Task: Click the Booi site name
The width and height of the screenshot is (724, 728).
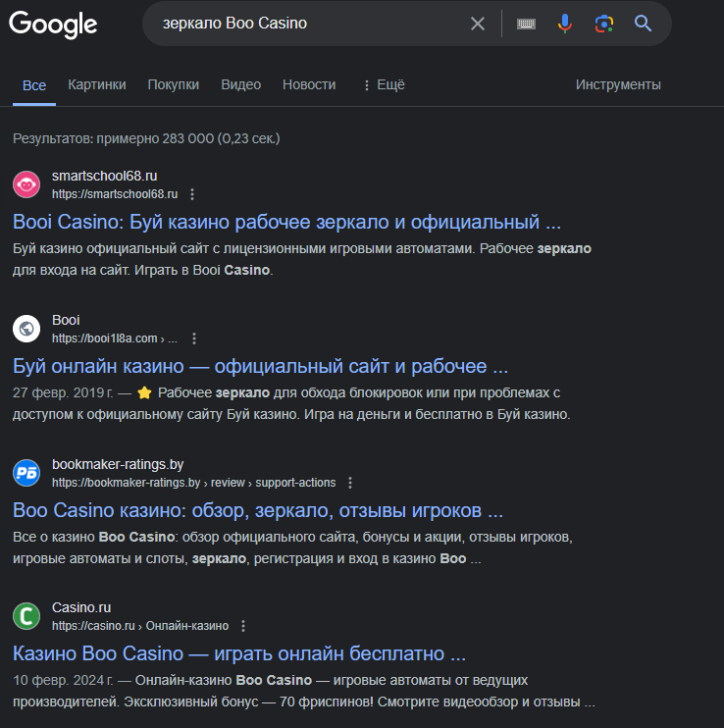Action: [x=66, y=321]
